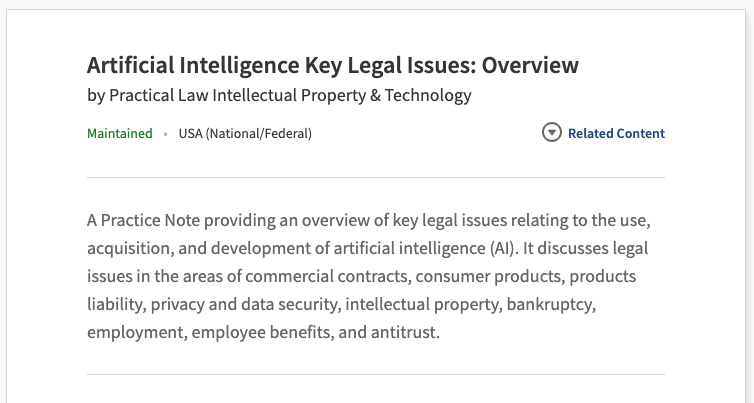Viewport: 754px width, 403px height.
Task: Click the word "antitrust" in the summary
Action: (x=407, y=332)
